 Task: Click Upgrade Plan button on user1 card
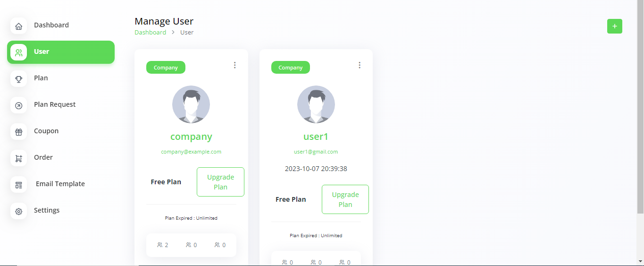(x=345, y=199)
